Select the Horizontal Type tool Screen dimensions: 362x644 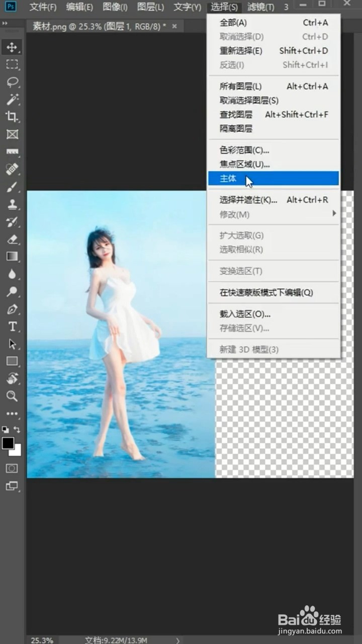[12, 327]
